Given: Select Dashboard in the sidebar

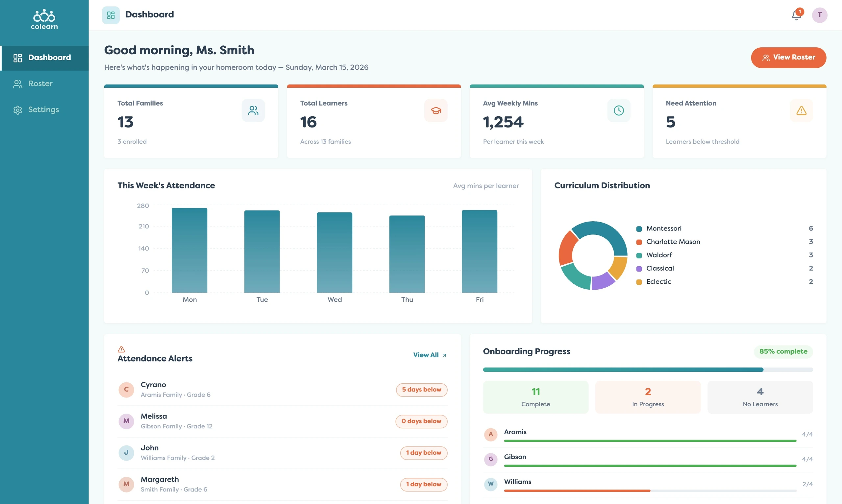Looking at the screenshot, I should click(x=44, y=58).
